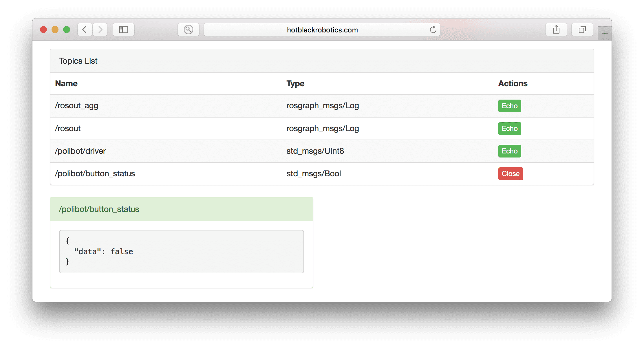Click Echo for the /rosout_agg topic

coord(509,106)
